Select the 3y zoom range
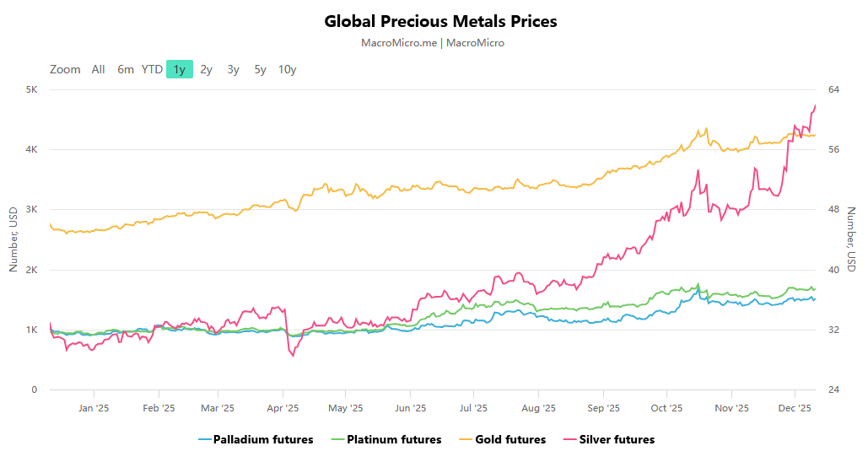 coord(234,69)
